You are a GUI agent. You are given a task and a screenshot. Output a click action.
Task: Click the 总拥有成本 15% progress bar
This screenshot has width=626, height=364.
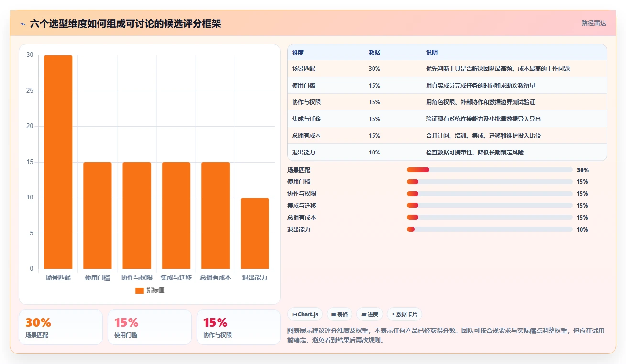tap(490, 217)
